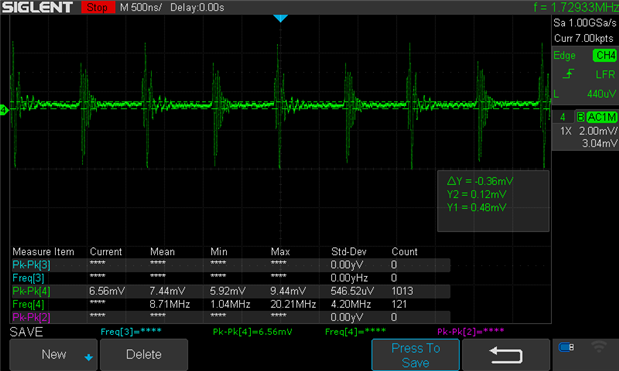Click the bottom Freq[3]=**** readout
This screenshot has width=619, height=371.
[131, 332]
